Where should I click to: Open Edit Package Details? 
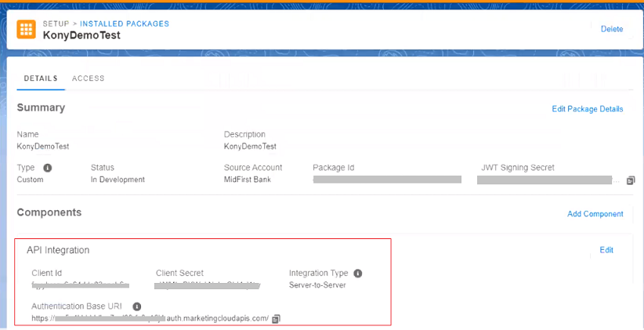588,109
